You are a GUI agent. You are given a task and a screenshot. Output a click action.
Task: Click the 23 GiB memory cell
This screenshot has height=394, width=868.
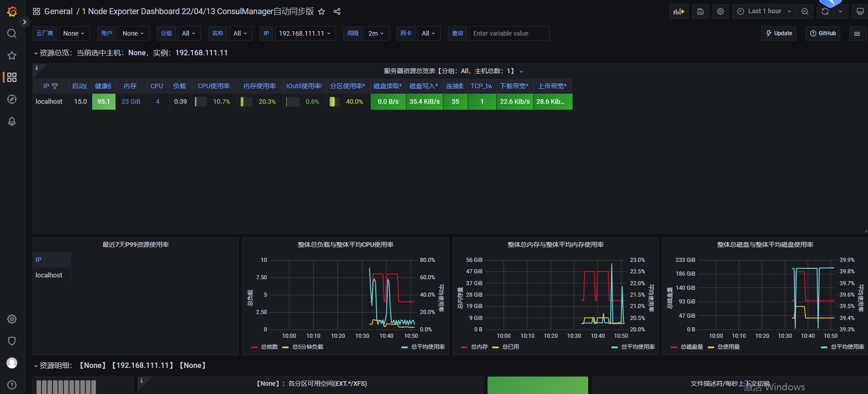[131, 101]
